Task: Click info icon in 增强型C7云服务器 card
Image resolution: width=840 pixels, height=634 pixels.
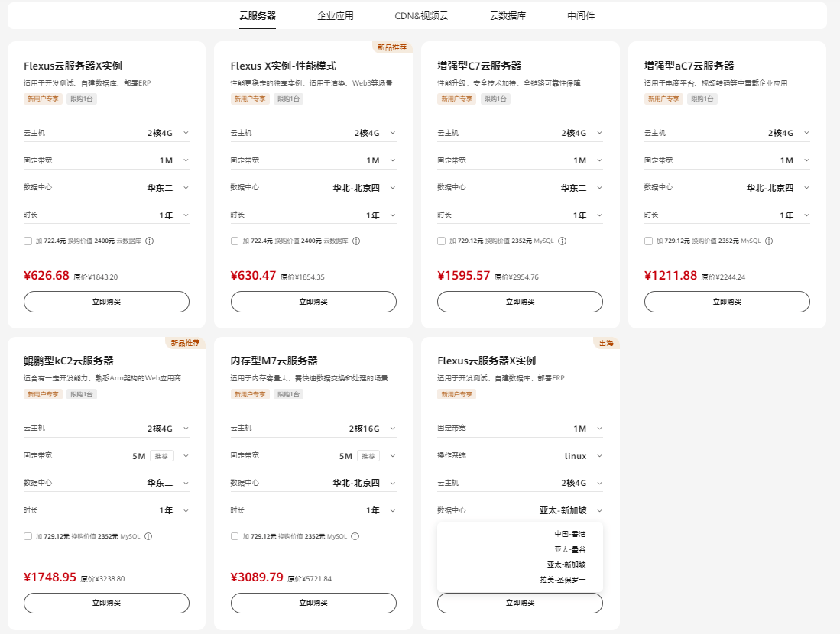Action: [562, 241]
